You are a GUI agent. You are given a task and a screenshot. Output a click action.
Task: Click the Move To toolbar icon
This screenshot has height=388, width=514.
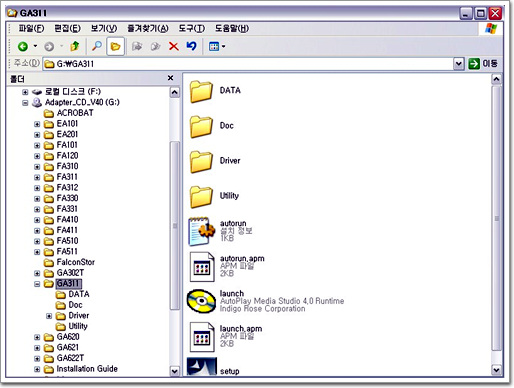click(x=137, y=46)
